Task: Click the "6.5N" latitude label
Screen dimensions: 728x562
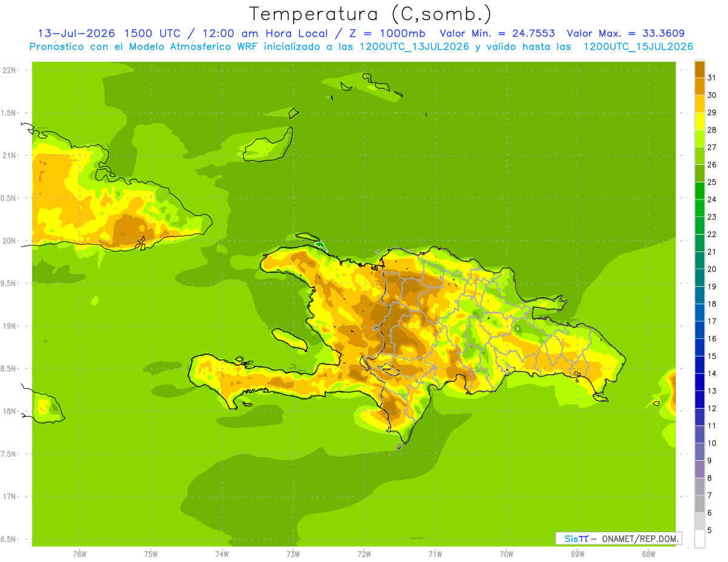Action: (9, 539)
